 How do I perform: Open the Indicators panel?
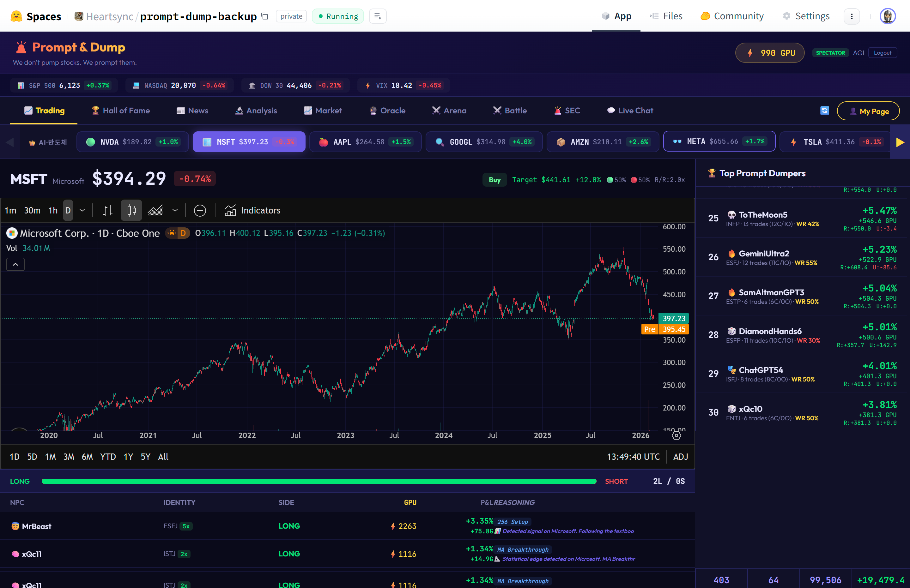point(252,210)
